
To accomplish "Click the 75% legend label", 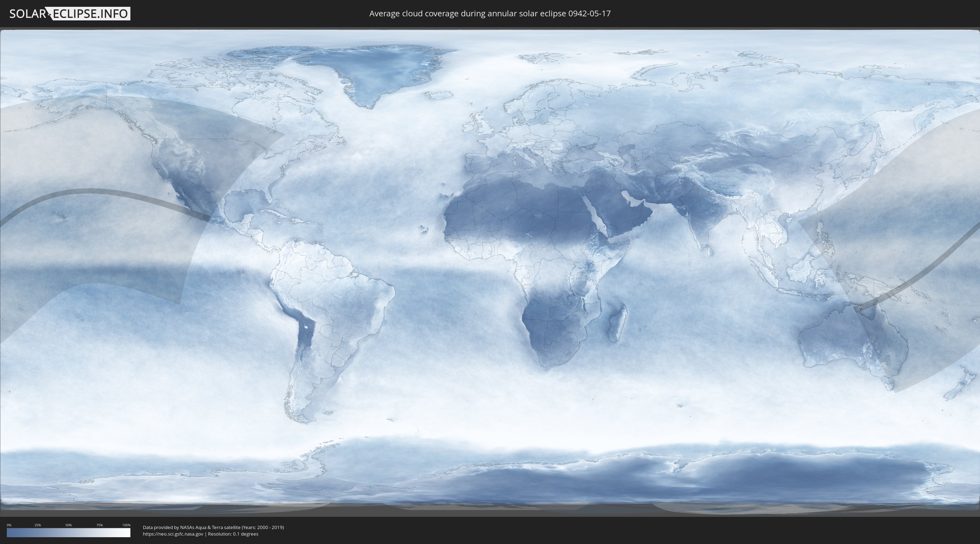I will click(99, 525).
